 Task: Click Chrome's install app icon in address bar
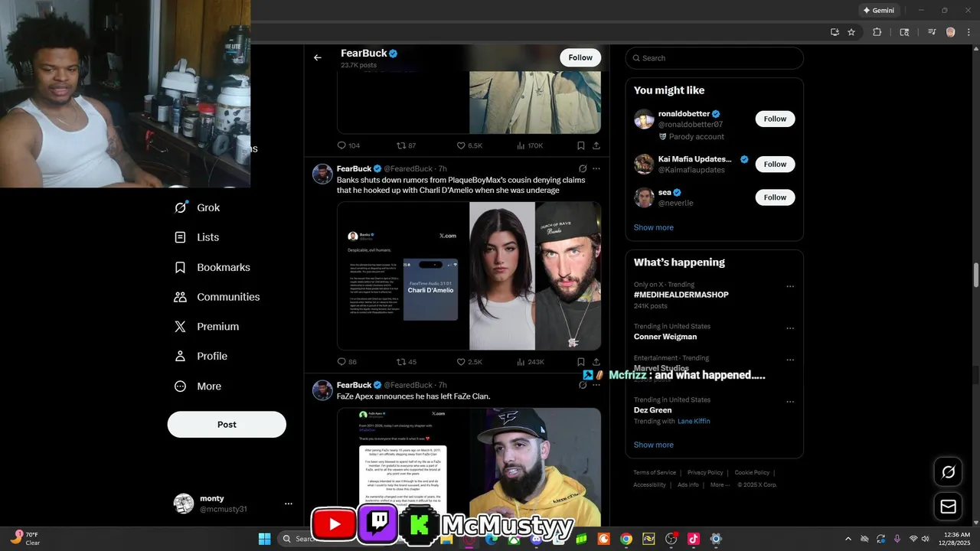click(835, 32)
